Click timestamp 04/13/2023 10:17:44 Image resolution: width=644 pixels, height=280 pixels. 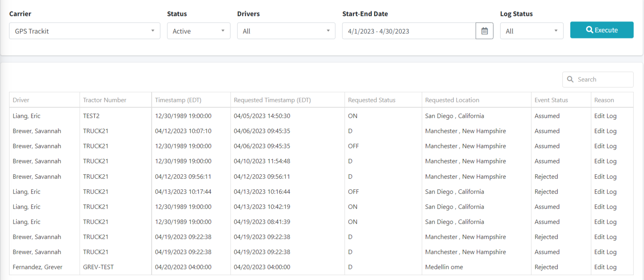coord(183,192)
